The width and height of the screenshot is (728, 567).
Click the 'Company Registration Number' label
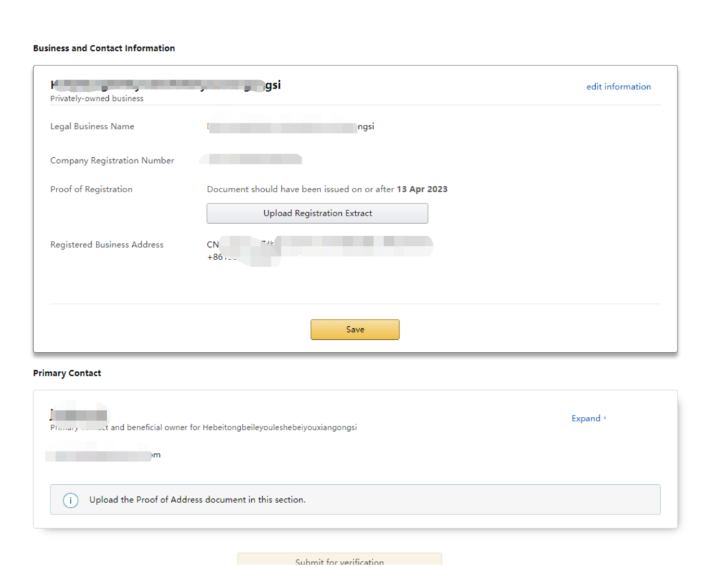pyautogui.click(x=112, y=161)
